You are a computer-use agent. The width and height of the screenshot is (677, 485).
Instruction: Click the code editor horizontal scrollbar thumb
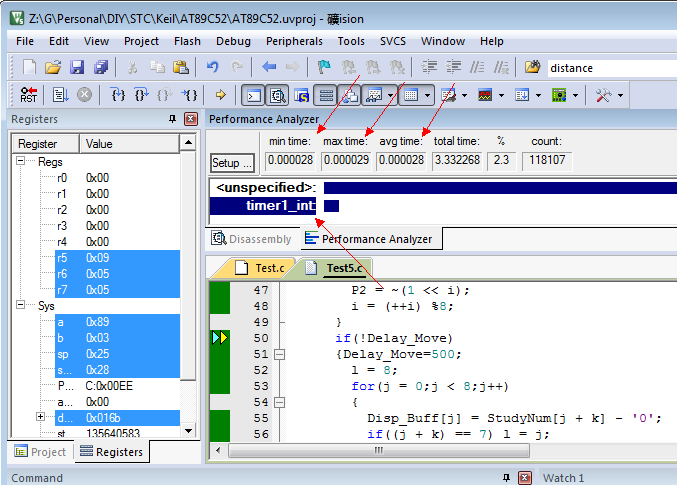point(379,450)
